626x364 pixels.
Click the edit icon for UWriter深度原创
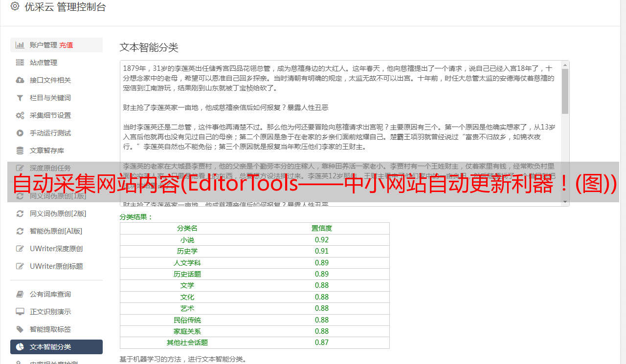click(20, 249)
